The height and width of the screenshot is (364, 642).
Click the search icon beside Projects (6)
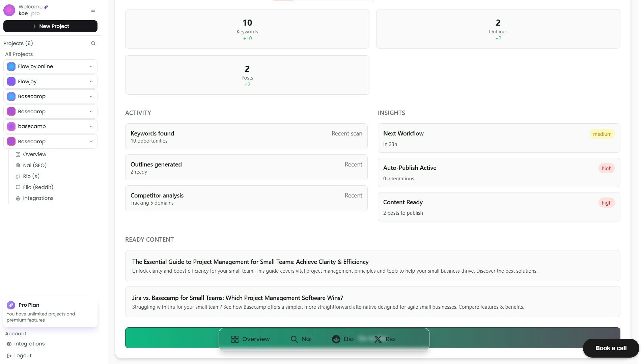tap(93, 43)
